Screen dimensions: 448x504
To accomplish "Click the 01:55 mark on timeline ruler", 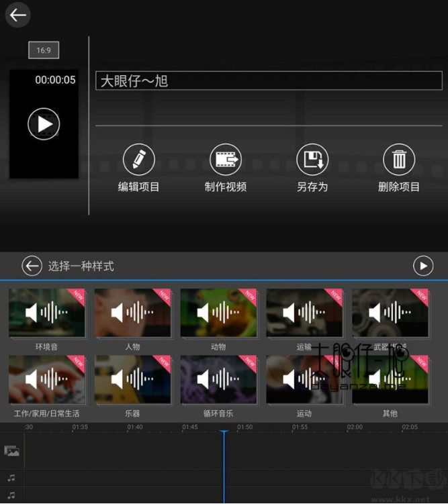I will [x=300, y=427].
